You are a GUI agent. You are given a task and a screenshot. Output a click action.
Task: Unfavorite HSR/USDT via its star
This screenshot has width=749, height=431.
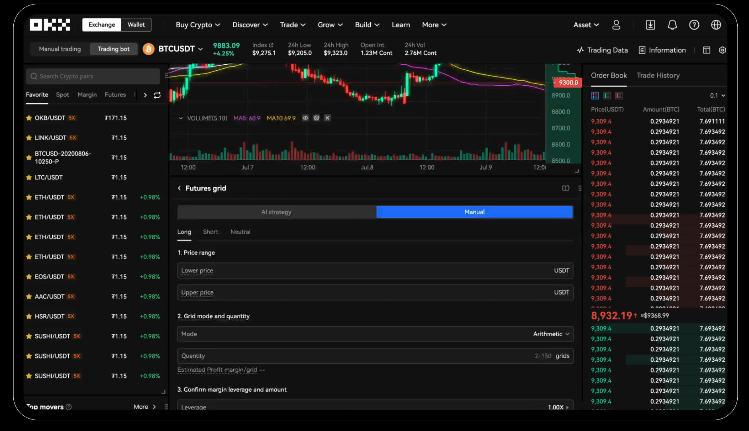tap(29, 316)
